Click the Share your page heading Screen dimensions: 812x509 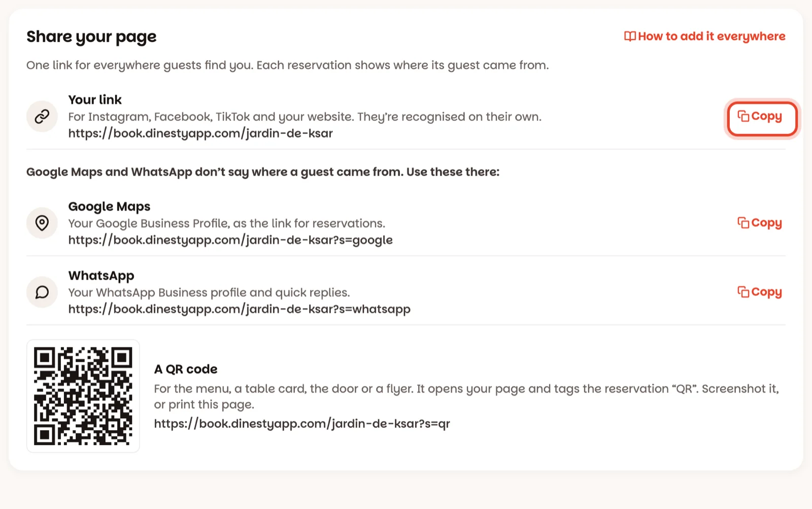91,37
